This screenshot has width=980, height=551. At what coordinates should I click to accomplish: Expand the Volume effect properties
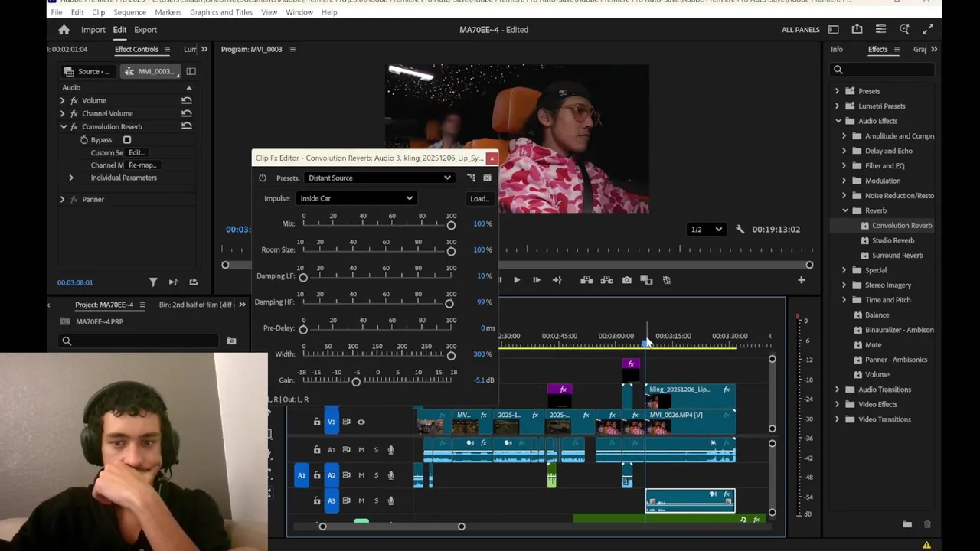pos(63,100)
